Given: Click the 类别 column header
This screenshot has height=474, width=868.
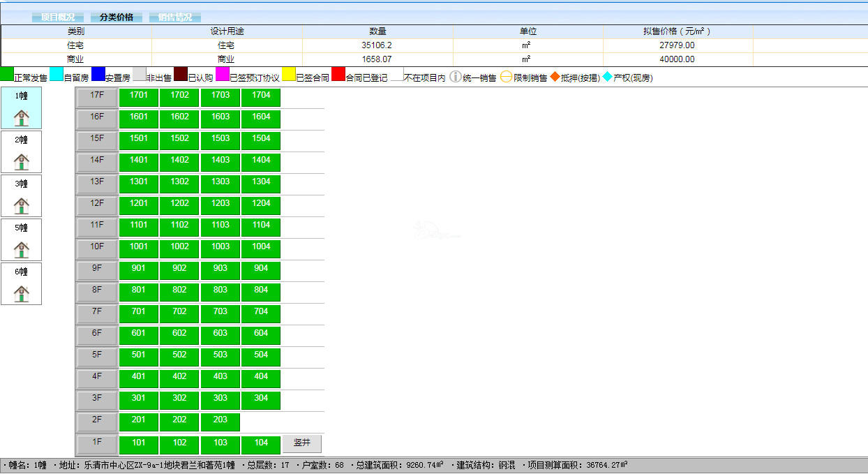Looking at the screenshot, I should (76, 31).
